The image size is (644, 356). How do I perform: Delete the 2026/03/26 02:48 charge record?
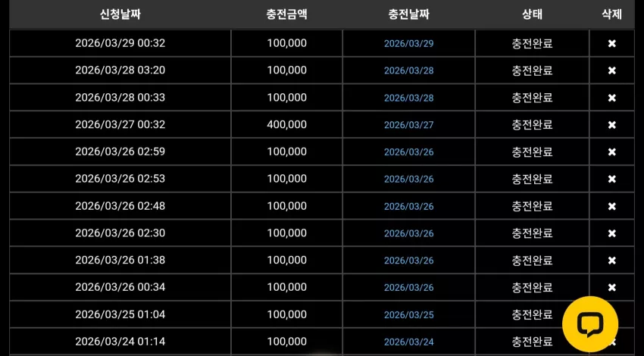[612, 206]
